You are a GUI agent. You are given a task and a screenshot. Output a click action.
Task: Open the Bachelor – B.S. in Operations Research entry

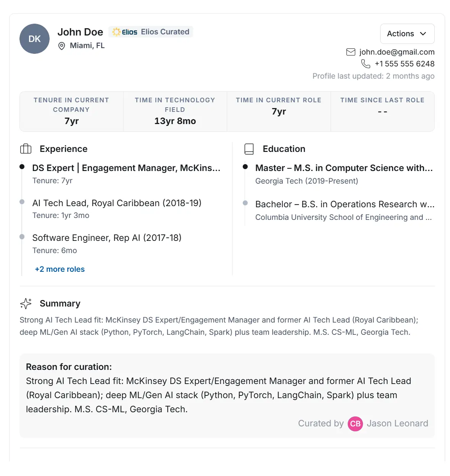pyautogui.click(x=345, y=204)
